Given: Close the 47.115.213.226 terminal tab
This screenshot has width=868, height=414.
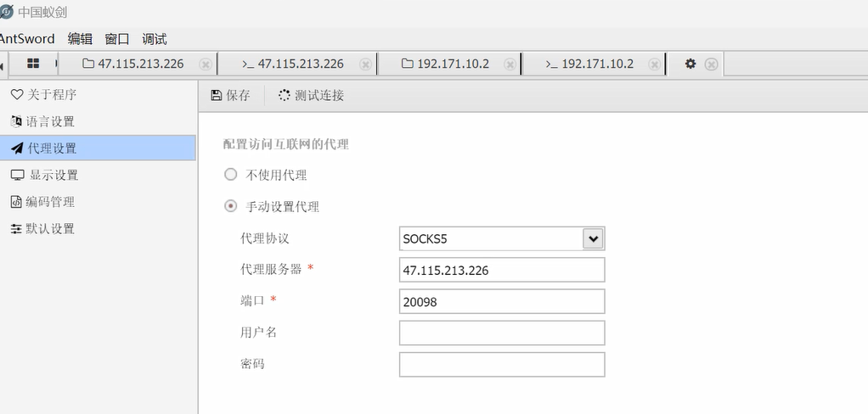Looking at the screenshot, I should pyautogui.click(x=365, y=64).
